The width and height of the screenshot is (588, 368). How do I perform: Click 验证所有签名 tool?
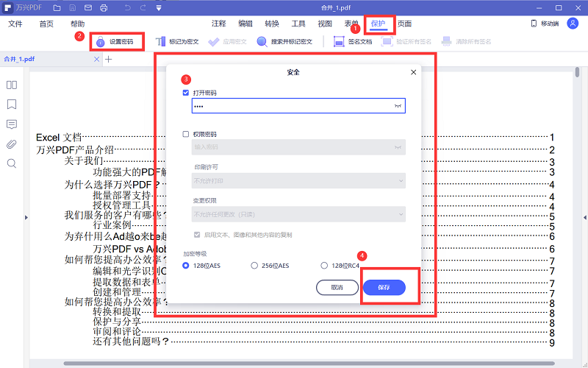pyautogui.click(x=406, y=42)
